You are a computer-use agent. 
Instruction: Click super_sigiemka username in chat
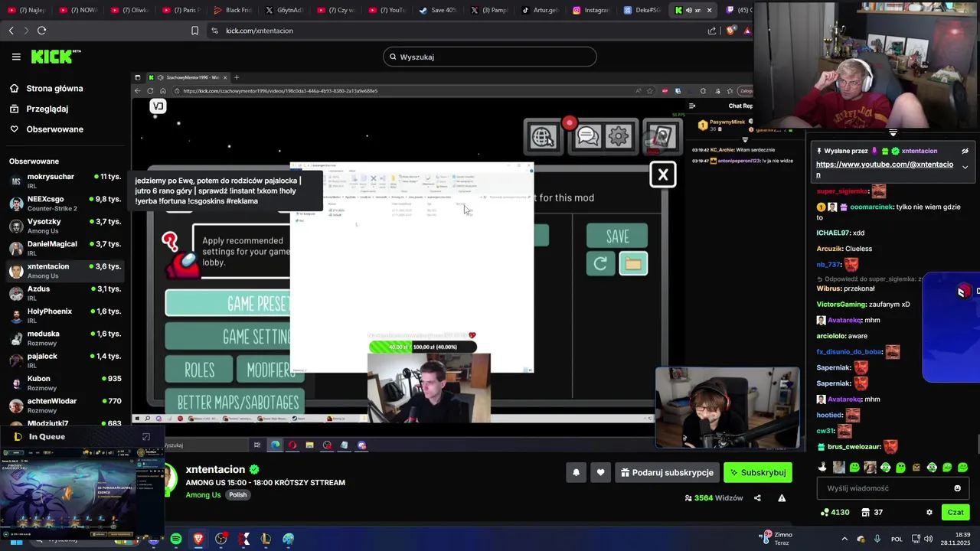point(842,191)
